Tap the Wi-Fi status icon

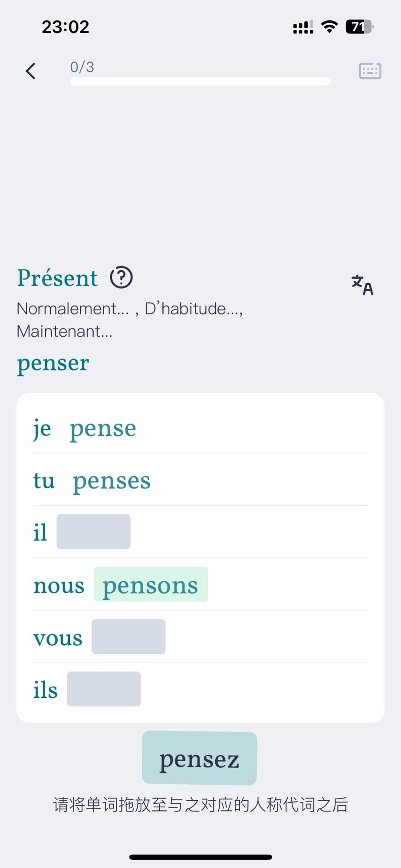pyautogui.click(x=329, y=27)
